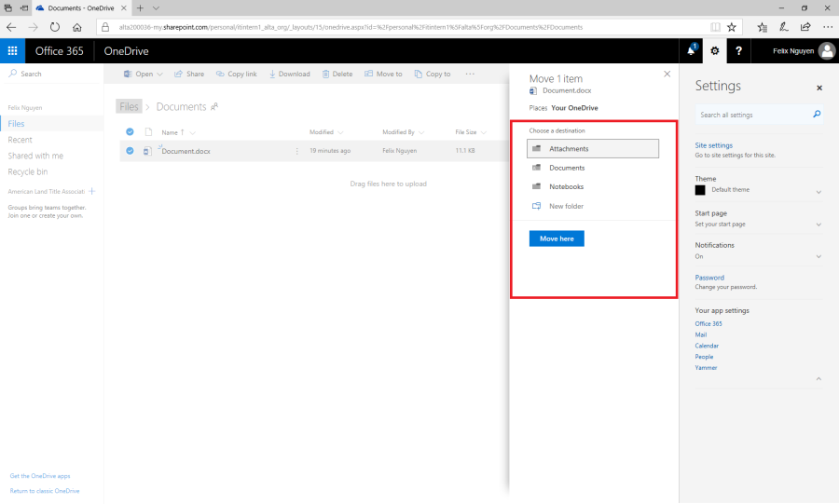The width and height of the screenshot is (839, 504).
Task: Click Copy to command
Action: (x=433, y=74)
